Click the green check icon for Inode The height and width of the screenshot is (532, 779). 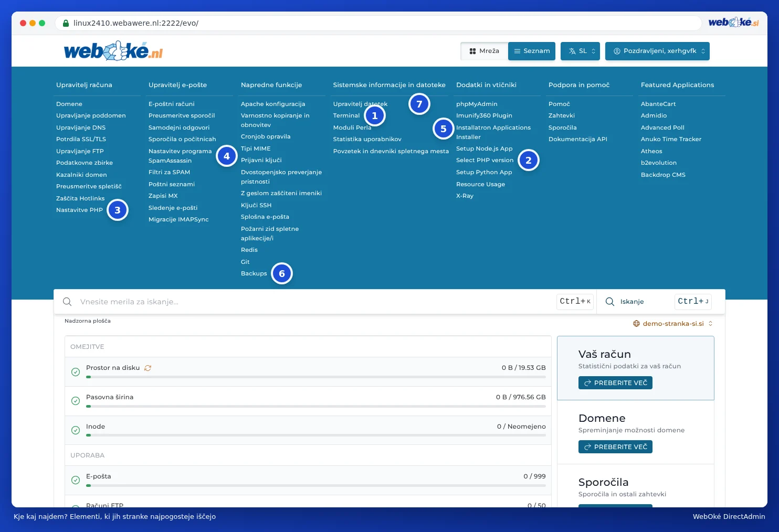(x=76, y=430)
